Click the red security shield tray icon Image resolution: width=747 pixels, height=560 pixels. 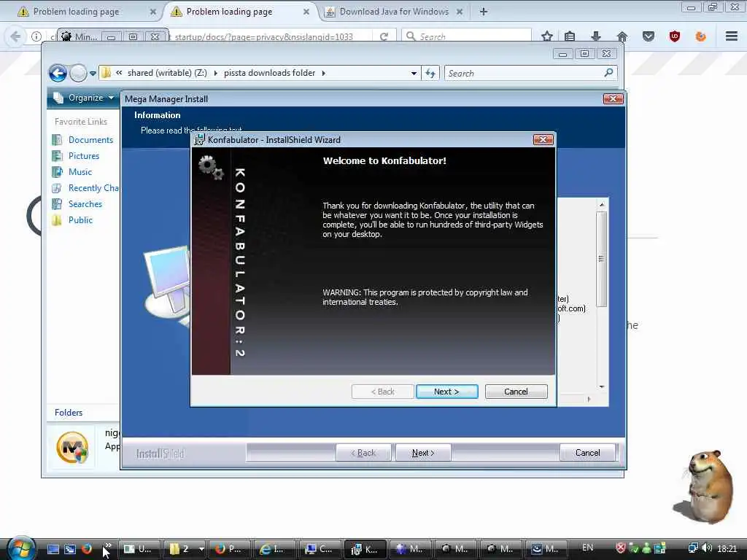pos(620,548)
